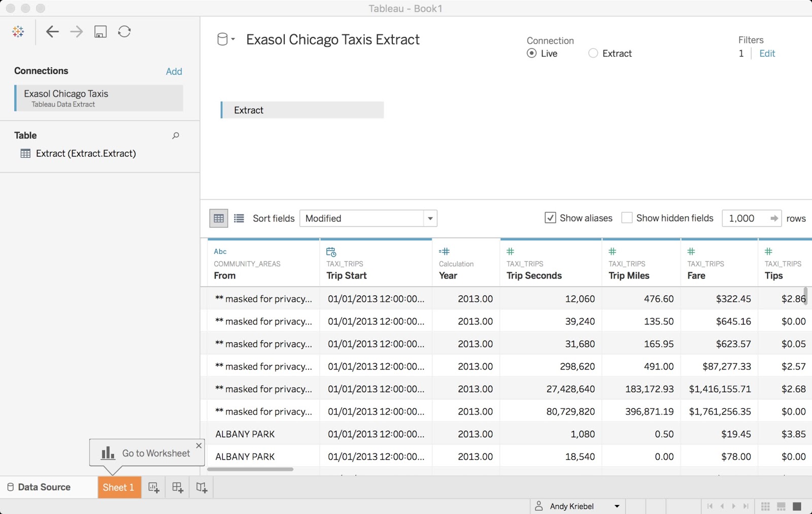Switch to the Sheet 1 tab
The height and width of the screenshot is (514, 812).
[119, 488]
